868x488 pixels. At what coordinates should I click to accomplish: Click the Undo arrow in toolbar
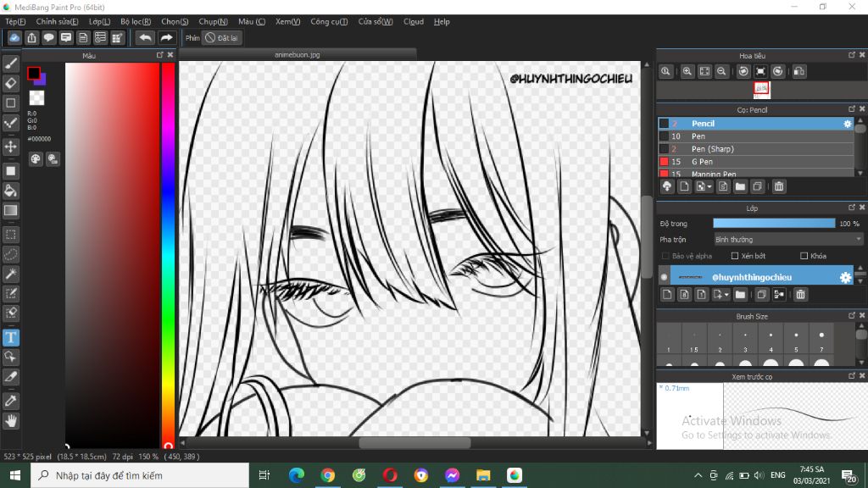145,37
